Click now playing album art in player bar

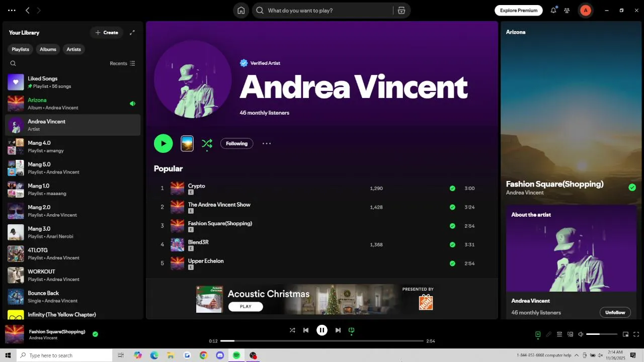[x=15, y=334]
